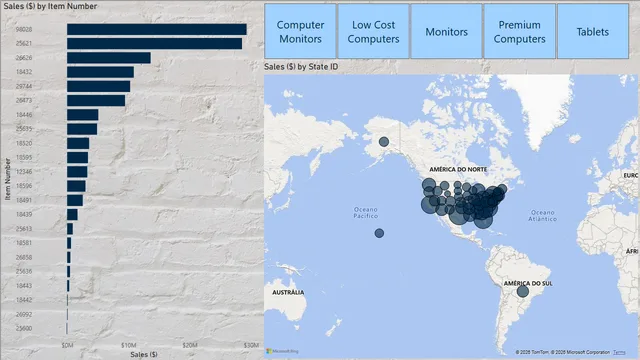The image size is (640, 360).
Task: Click the 'Sales ($) by Item Number' chart title
Action: click(50, 6)
